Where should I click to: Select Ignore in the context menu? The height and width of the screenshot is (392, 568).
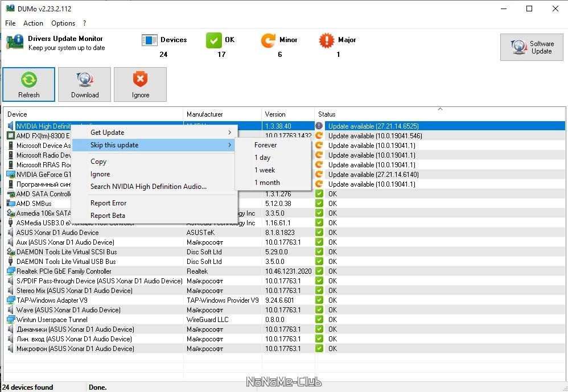click(x=155, y=174)
